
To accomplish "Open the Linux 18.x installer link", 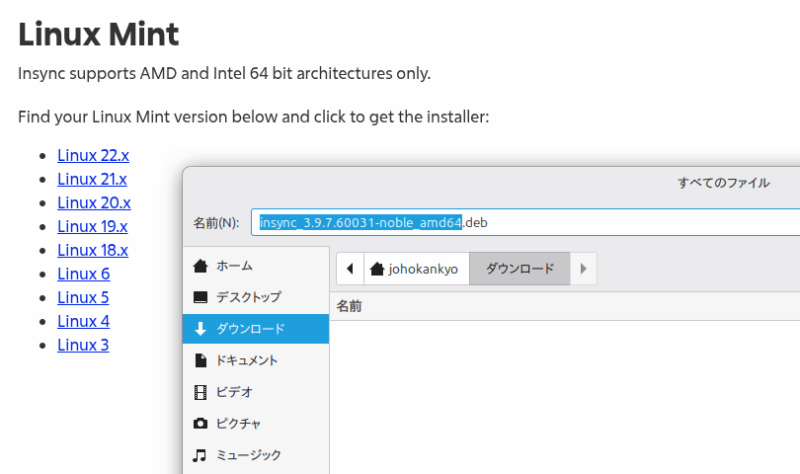I will [x=92, y=250].
